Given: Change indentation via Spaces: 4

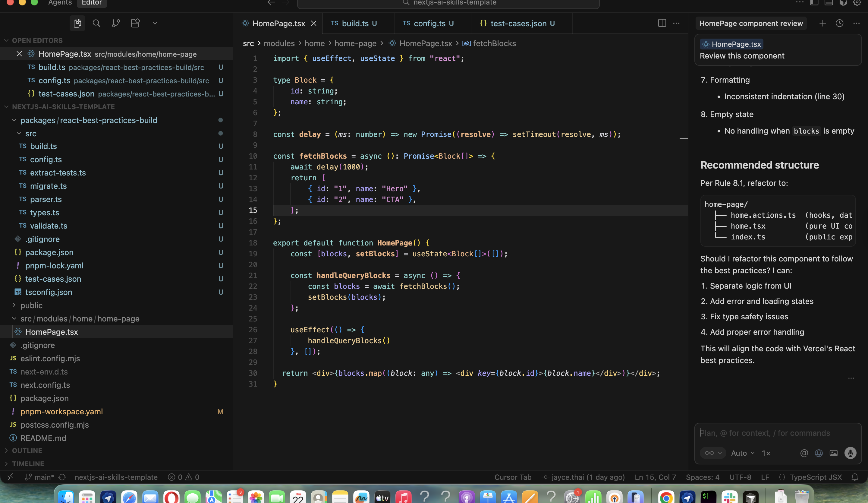Looking at the screenshot, I should tap(702, 477).
